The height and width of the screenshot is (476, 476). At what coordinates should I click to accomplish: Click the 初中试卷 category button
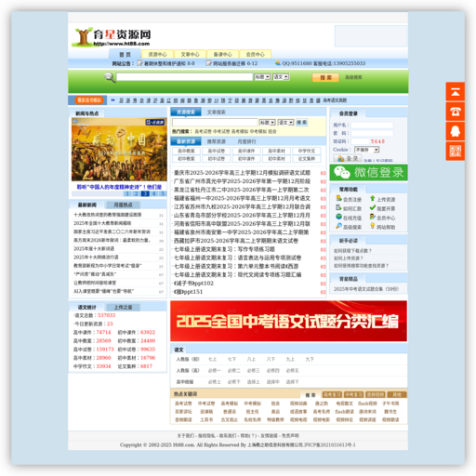click(217, 159)
